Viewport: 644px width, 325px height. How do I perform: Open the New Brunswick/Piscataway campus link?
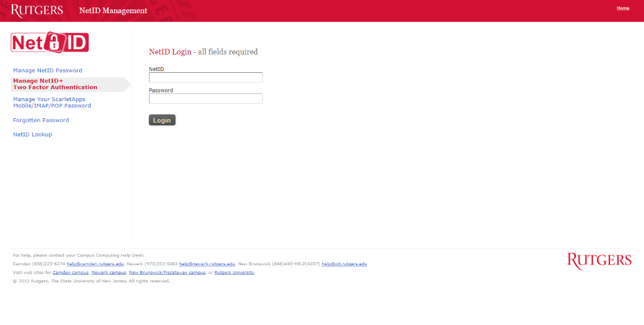(167, 273)
